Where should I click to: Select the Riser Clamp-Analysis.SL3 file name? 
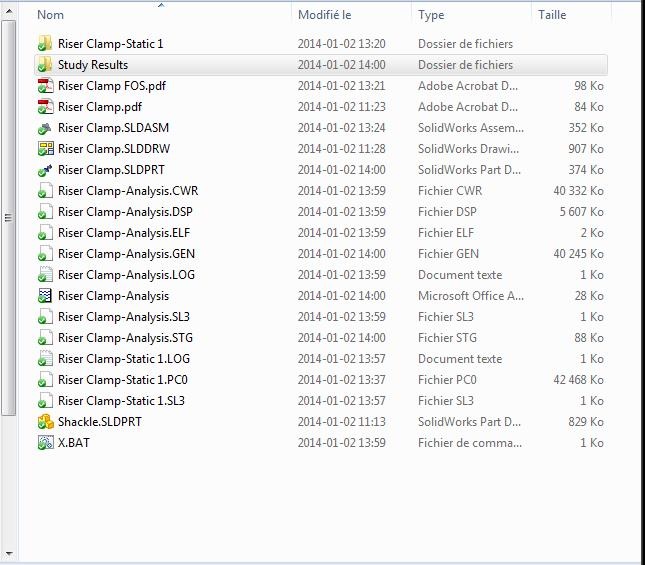click(124, 317)
